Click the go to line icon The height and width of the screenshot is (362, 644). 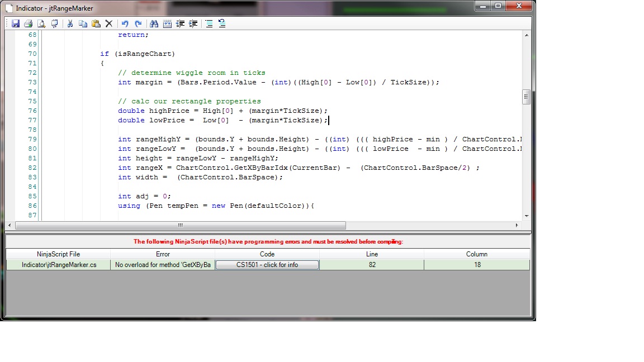pyautogui.click(x=167, y=24)
